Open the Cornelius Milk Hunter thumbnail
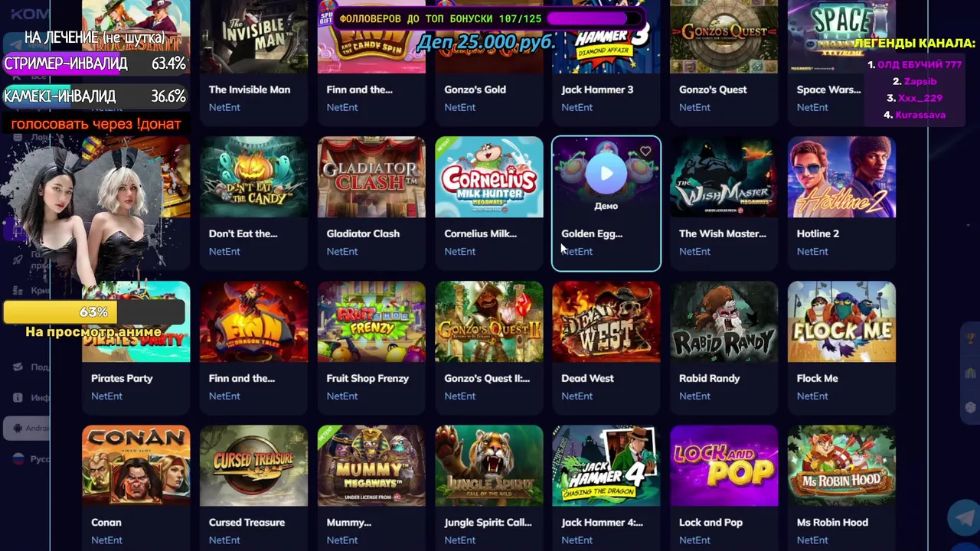 click(x=489, y=178)
